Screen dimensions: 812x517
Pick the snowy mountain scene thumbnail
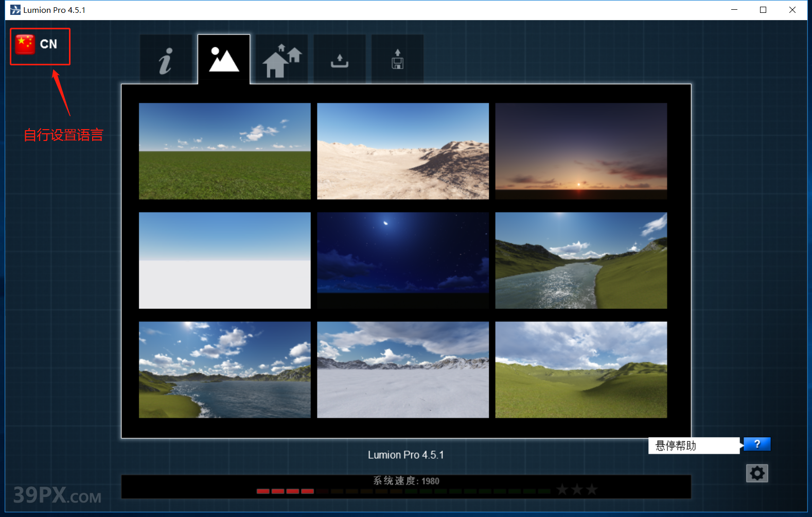(x=402, y=369)
